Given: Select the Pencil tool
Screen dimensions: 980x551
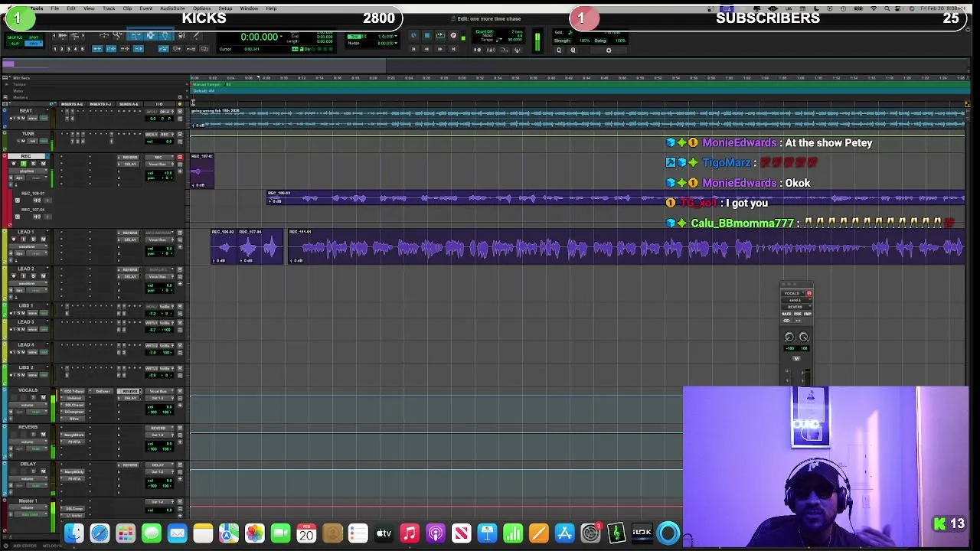Looking at the screenshot, I should click(x=196, y=36).
